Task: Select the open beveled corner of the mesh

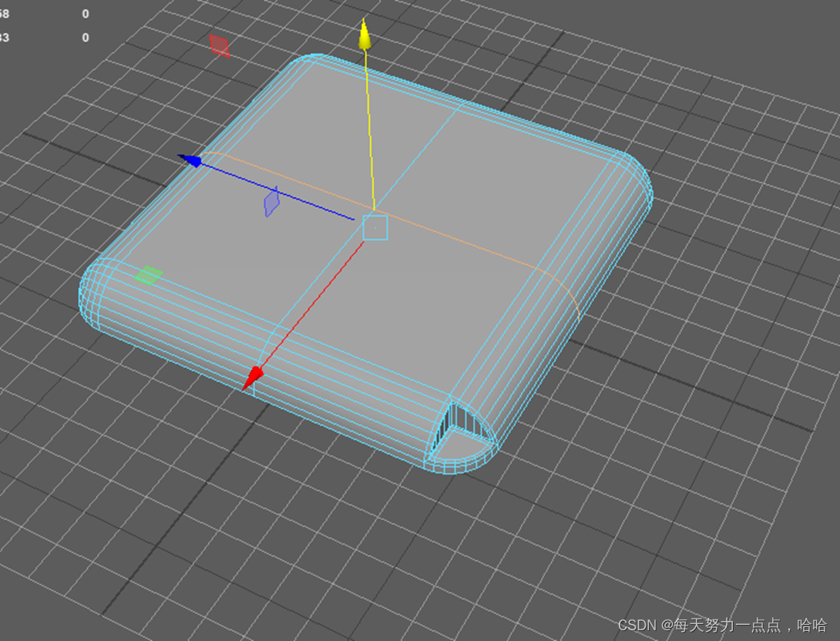Action: [461, 435]
